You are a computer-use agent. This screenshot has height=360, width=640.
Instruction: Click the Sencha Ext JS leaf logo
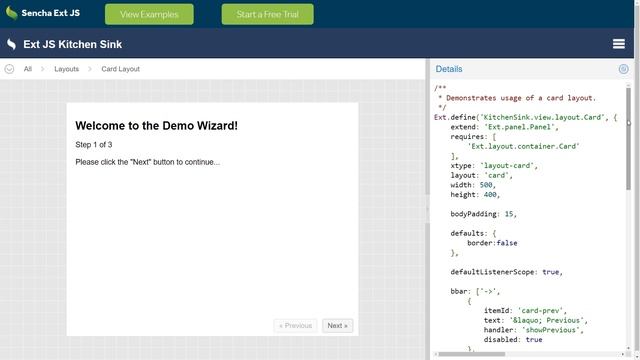11,13
